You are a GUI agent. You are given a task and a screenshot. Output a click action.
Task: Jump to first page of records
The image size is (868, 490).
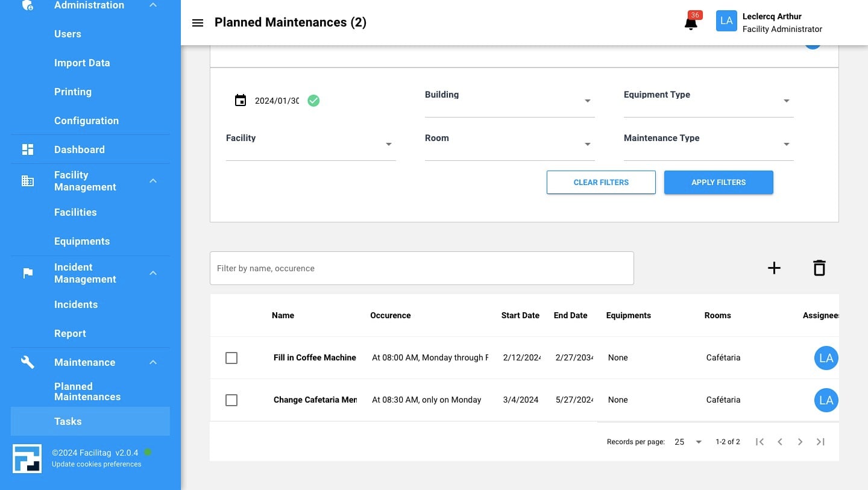click(759, 442)
